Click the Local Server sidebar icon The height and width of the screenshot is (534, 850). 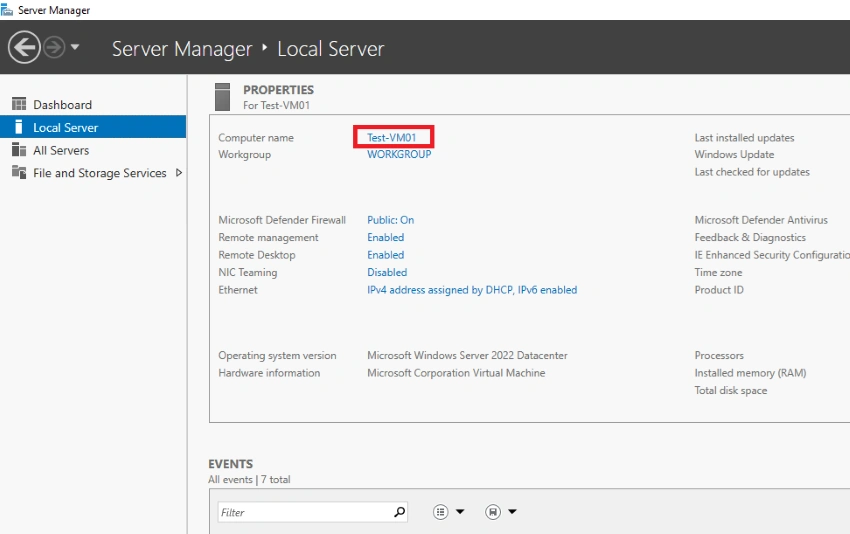pyautogui.click(x=19, y=126)
